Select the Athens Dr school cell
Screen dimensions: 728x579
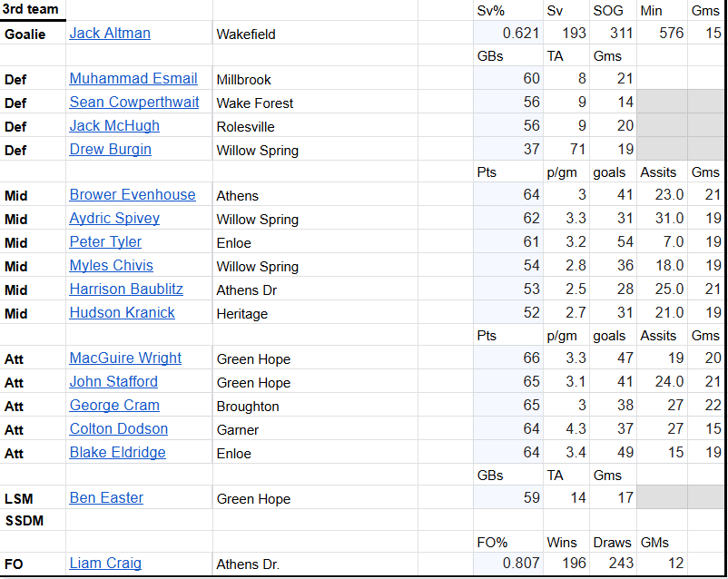[x=315, y=289]
